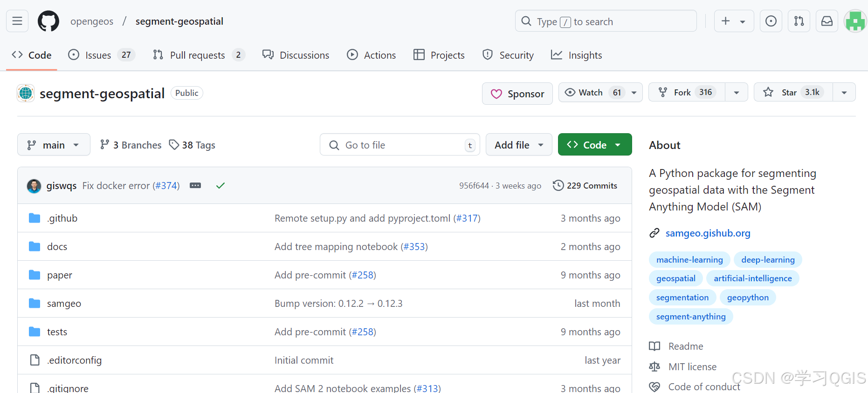This screenshot has height=393, width=868.
Task: Go to GitHub homepage via Octocat logo
Action: click(48, 21)
